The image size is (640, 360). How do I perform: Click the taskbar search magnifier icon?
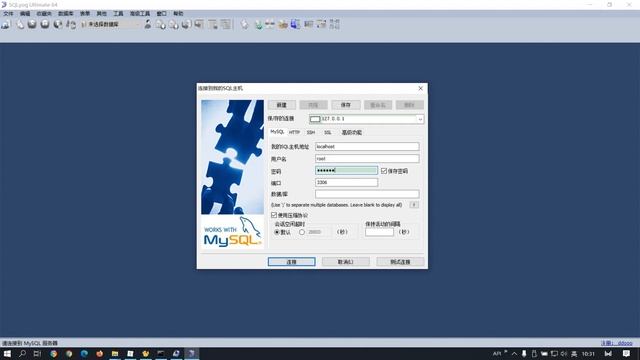click(x=22, y=353)
